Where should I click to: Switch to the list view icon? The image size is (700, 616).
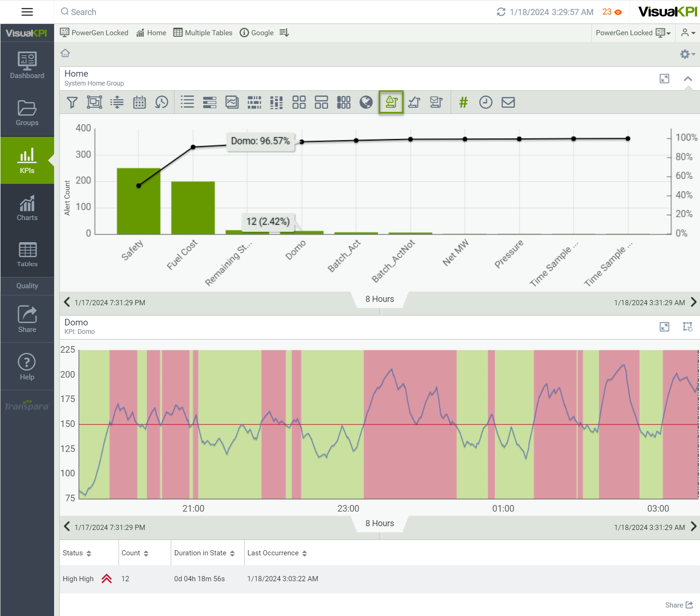pyautogui.click(x=187, y=103)
